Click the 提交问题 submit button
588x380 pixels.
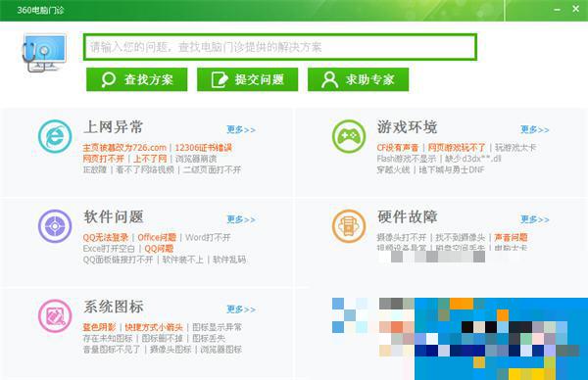[248, 79]
